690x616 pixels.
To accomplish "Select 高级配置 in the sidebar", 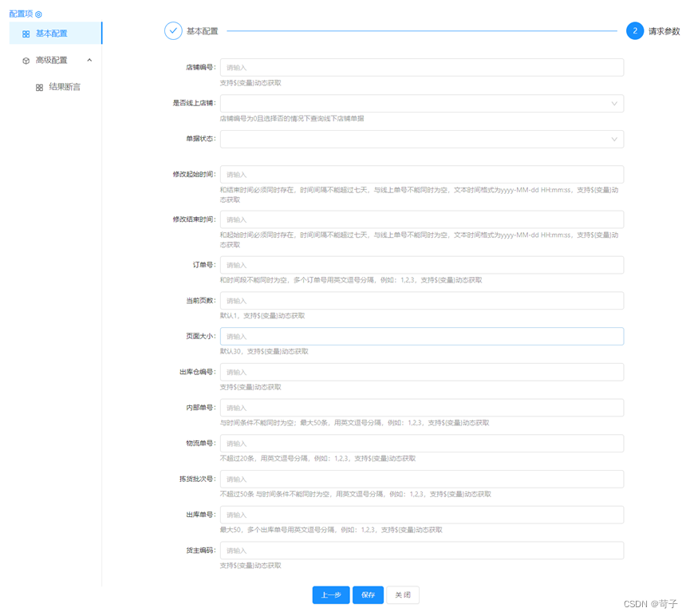I will 56,61.
